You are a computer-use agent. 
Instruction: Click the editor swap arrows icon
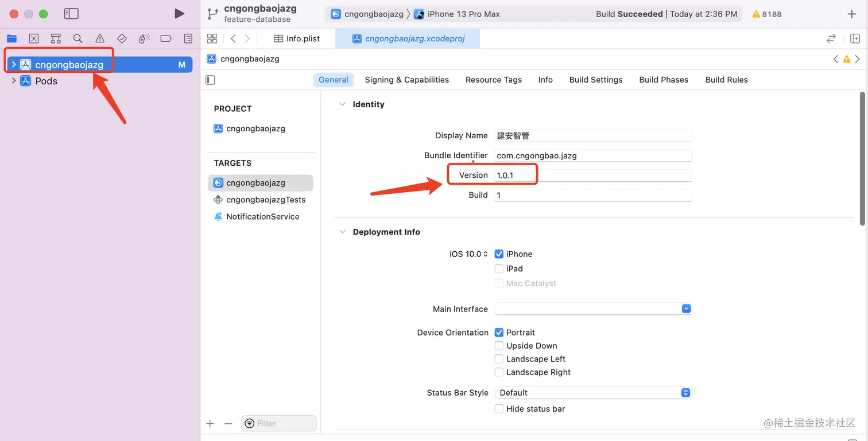point(831,38)
